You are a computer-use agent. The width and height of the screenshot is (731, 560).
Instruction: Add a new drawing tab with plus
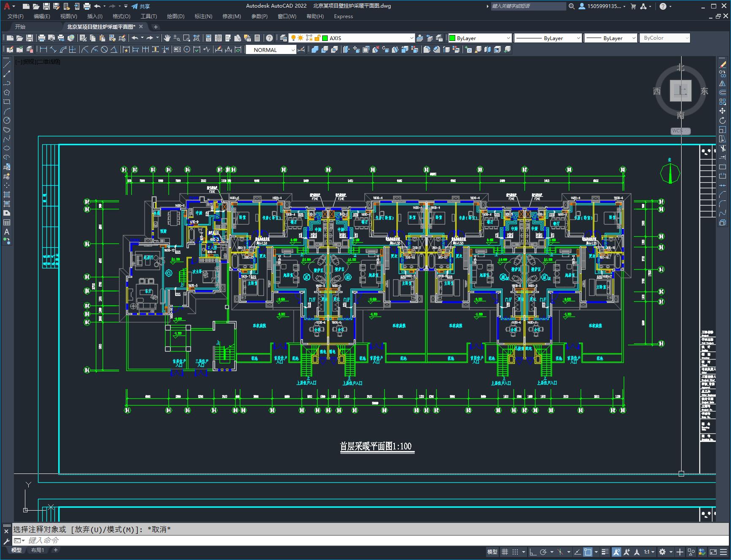(x=155, y=27)
